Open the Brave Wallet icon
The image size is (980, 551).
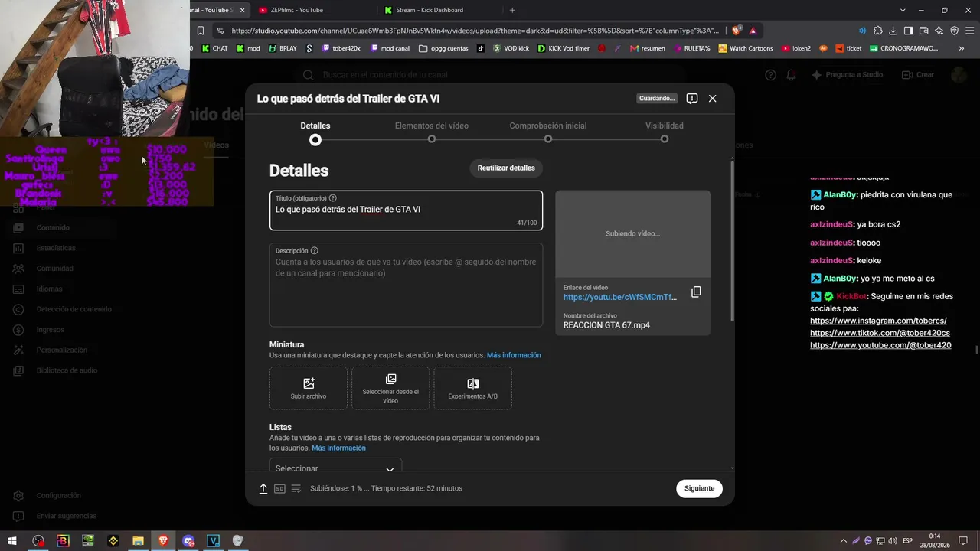923,31
